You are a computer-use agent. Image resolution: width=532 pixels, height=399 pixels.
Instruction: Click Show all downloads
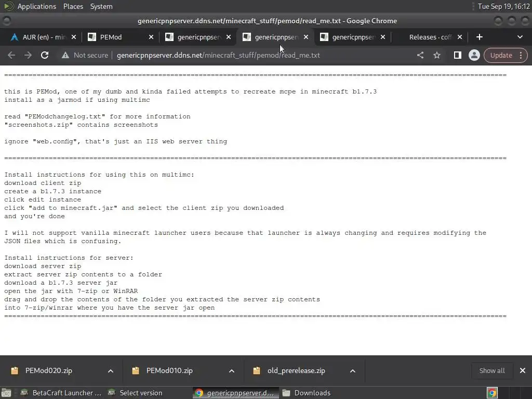[491, 370]
